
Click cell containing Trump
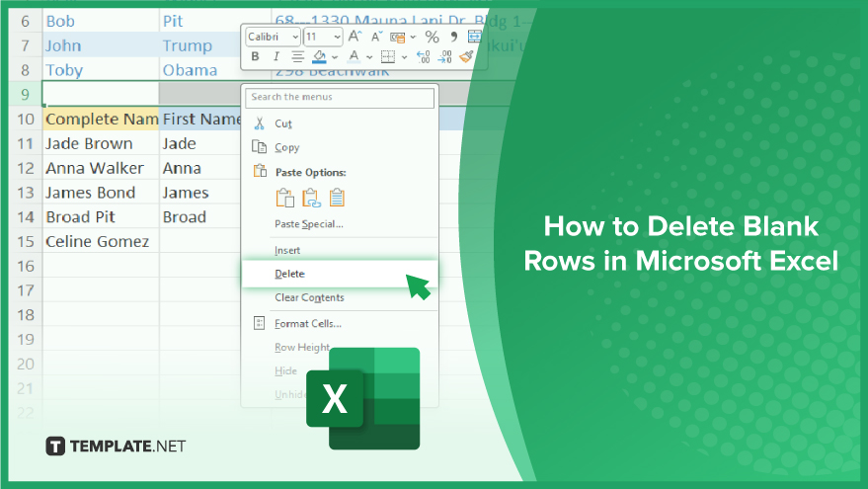coord(199,45)
